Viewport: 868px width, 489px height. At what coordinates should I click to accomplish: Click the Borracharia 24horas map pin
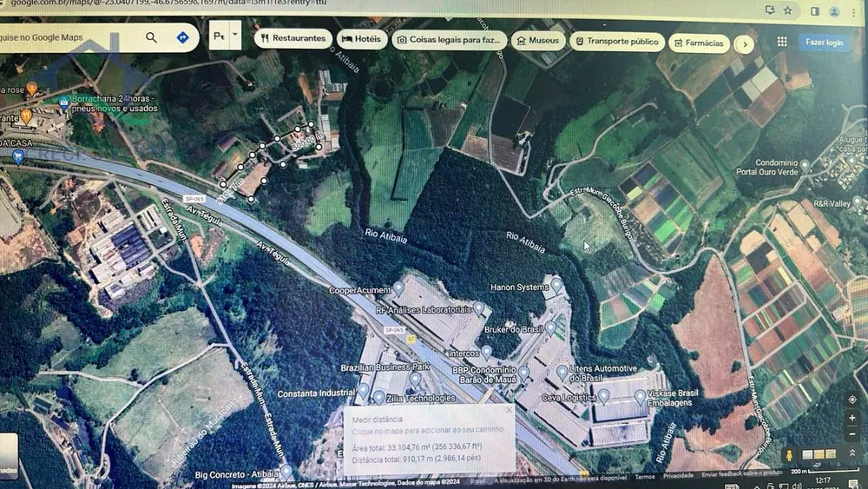click(64, 102)
